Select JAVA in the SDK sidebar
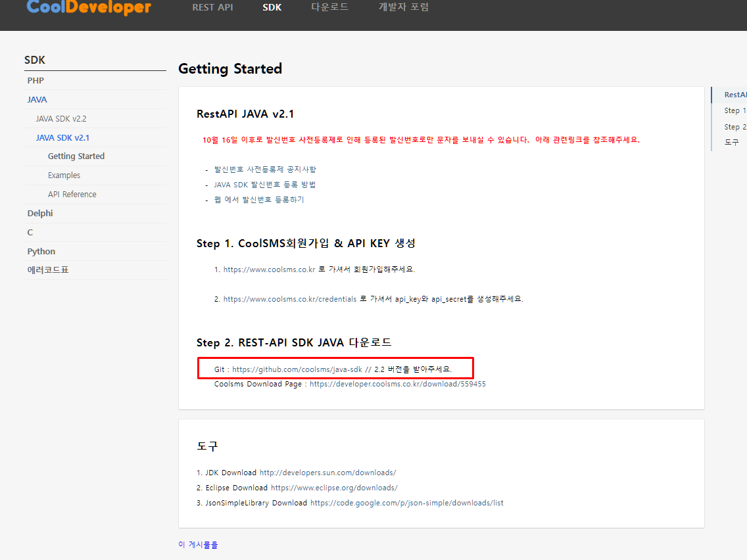Viewport: 747px width, 560px height. 37,99
